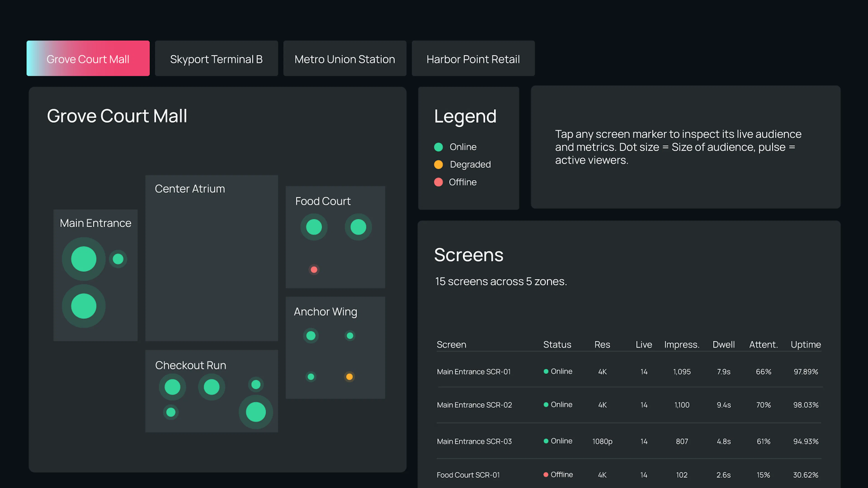Viewport: 868px width, 488px height.
Task: Tap the red offline marker in Food Court
Action: point(314,270)
